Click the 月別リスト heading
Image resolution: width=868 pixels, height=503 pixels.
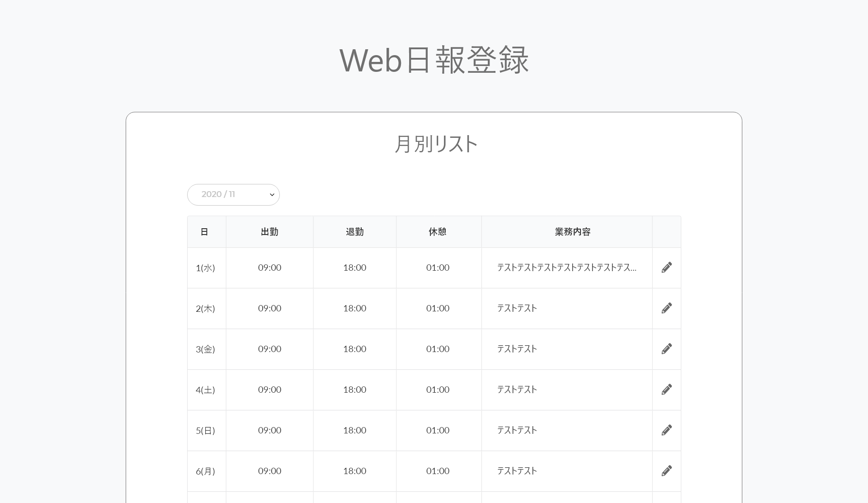[436, 144]
